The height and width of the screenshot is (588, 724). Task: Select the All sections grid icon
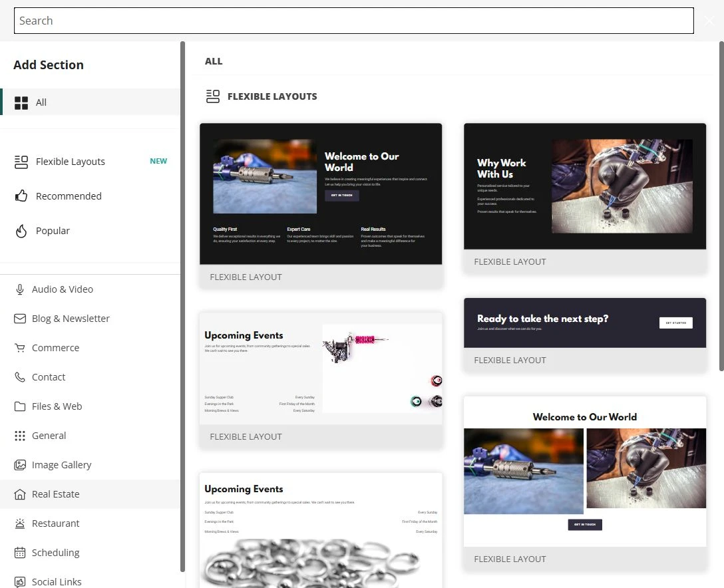coord(21,102)
